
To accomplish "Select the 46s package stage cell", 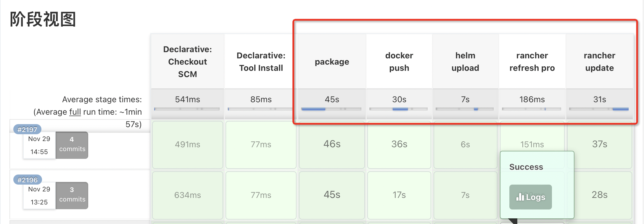I will tap(332, 145).
